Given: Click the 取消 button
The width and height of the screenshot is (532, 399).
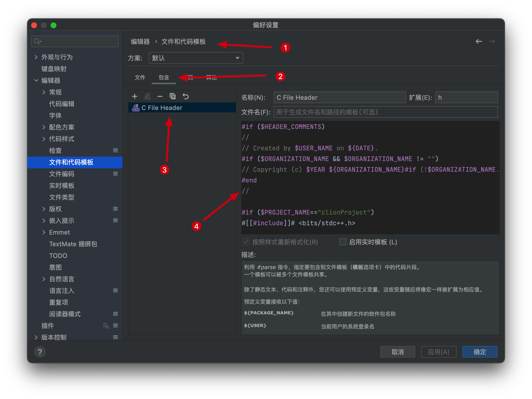Looking at the screenshot, I should coord(398,352).
